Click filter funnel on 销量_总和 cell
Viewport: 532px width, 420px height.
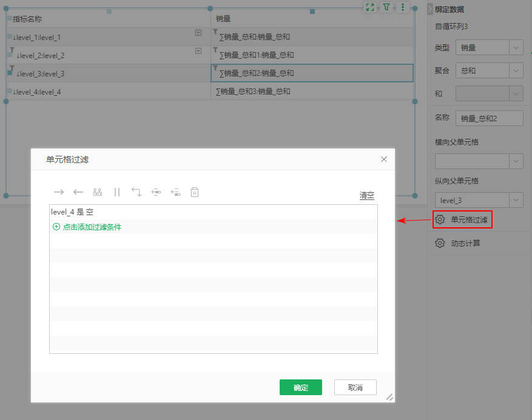(x=215, y=32)
